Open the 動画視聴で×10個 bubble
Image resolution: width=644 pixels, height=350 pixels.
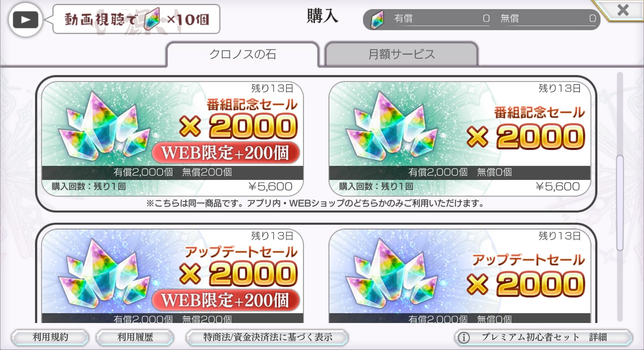tap(136, 19)
